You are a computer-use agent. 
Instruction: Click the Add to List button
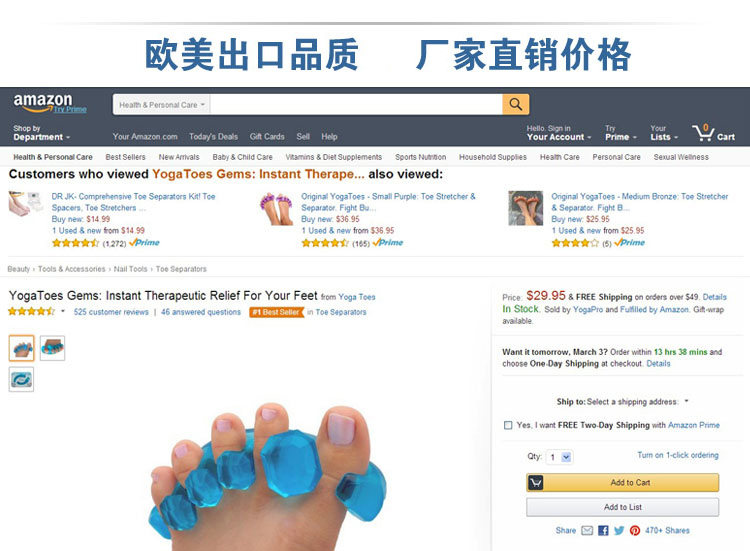pos(622,507)
